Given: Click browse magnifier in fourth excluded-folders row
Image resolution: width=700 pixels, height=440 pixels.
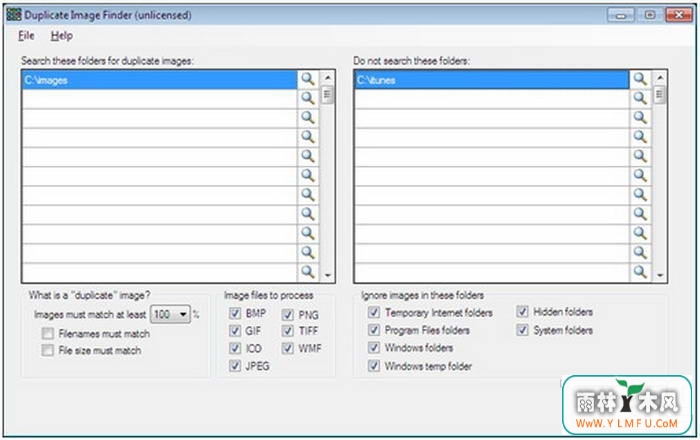Looking at the screenshot, I should pyautogui.click(x=640, y=137).
